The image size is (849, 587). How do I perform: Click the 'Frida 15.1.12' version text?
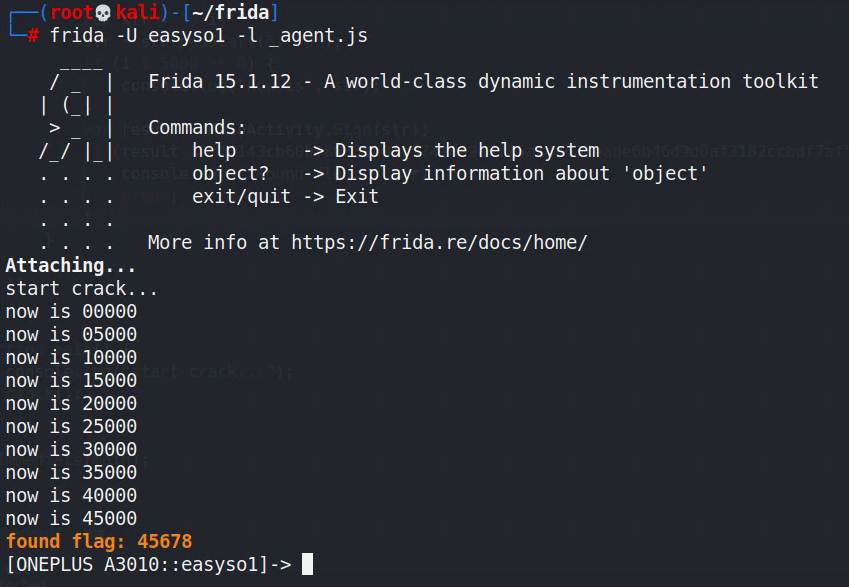click(x=220, y=82)
